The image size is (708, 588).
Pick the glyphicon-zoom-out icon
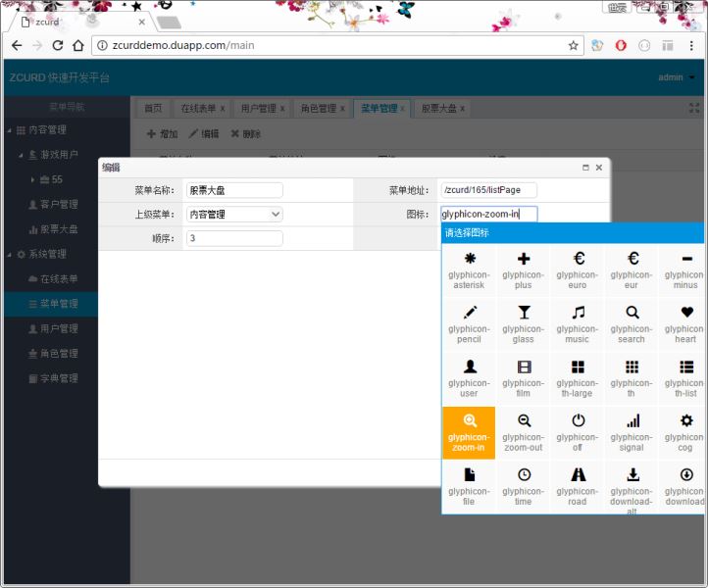pyautogui.click(x=524, y=433)
